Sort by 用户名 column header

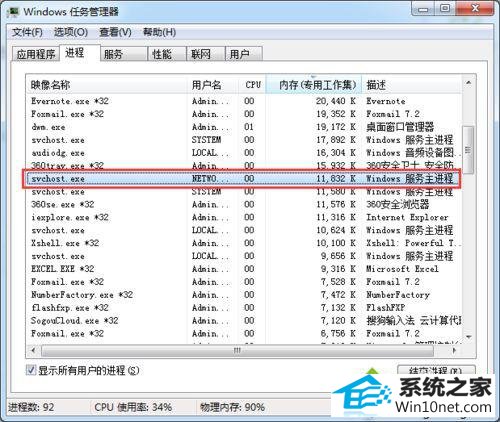click(x=213, y=85)
